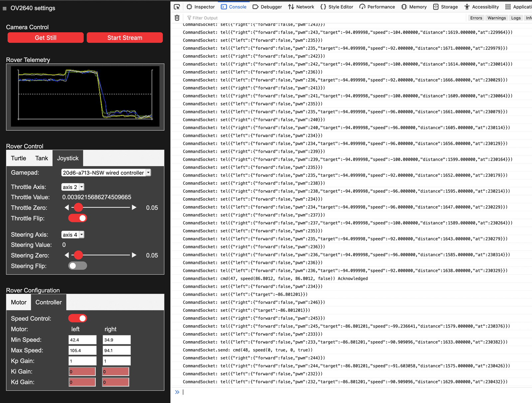This screenshot has height=403, width=532.
Task: Toggle the Throttle Flip switch
Action: (x=77, y=218)
